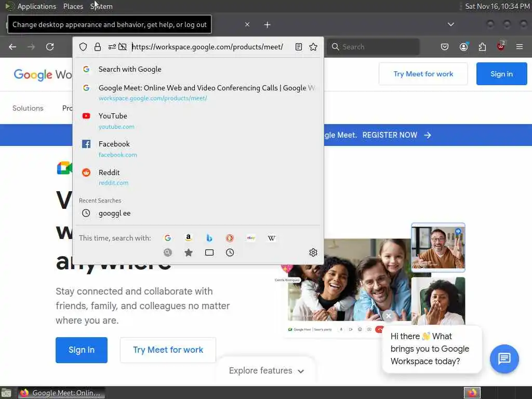
Task: Choose the Reddit suggestion
Action: [x=198, y=177]
